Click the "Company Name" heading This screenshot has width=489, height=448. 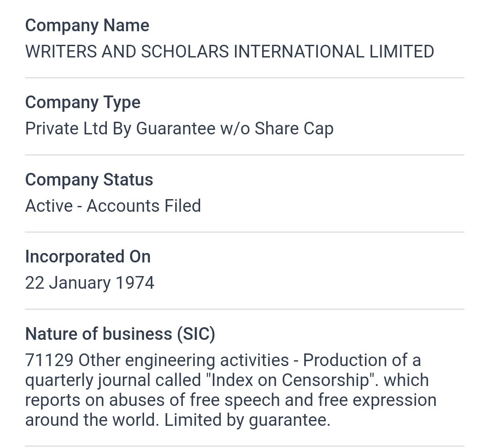(87, 25)
